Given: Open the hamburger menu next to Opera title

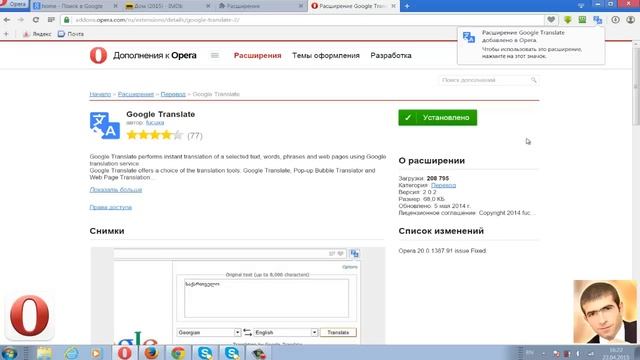Looking at the screenshot, I should (215, 56).
